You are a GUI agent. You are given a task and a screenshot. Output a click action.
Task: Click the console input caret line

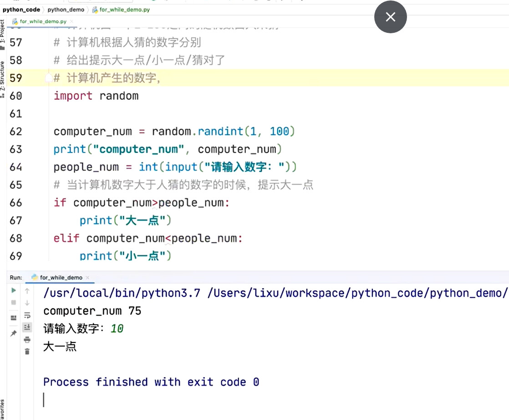pos(44,400)
